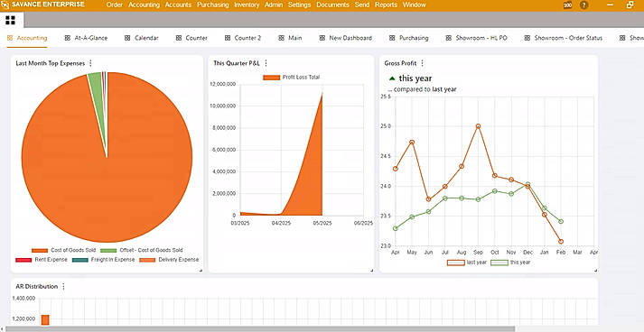Image resolution: width=644 pixels, height=332 pixels.
Task: Click the 100 notification badge icon
Action: pos(567,5)
